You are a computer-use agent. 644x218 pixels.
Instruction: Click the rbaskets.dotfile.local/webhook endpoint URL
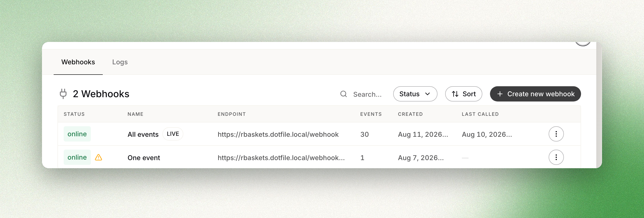pyautogui.click(x=278, y=134)
